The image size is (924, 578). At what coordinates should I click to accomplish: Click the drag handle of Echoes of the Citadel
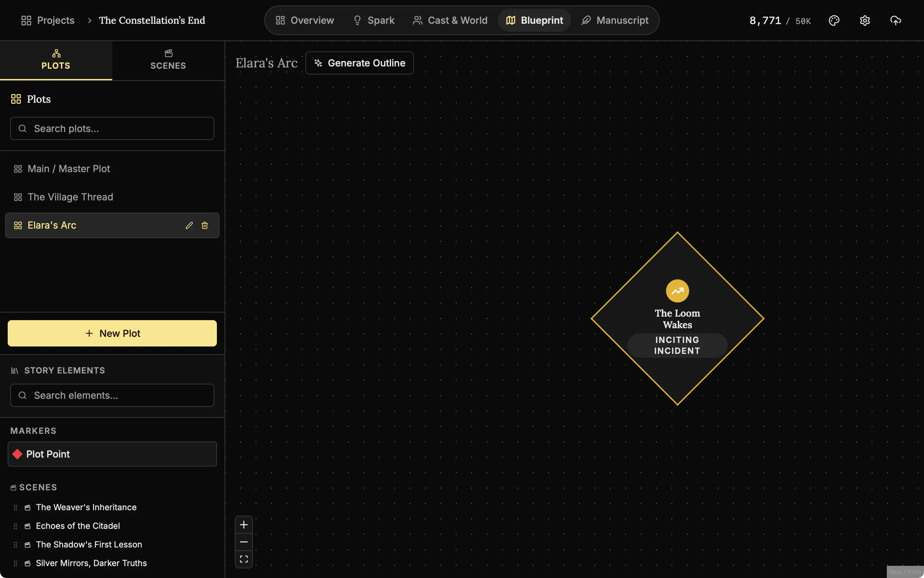[15, 526]
